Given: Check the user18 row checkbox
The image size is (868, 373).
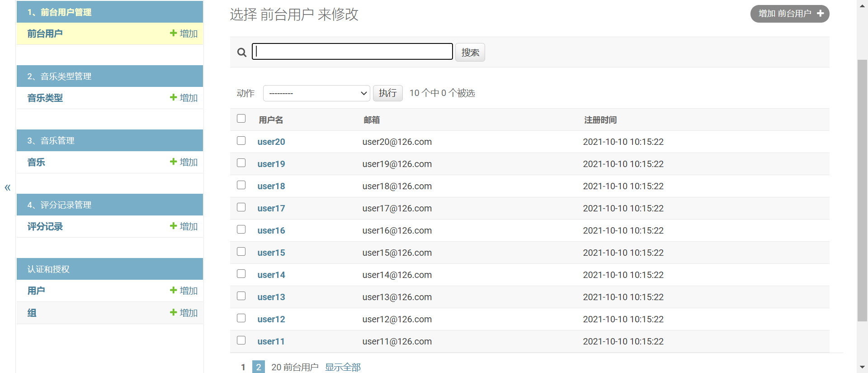Looking at the screenshot, I should [241, 185].
